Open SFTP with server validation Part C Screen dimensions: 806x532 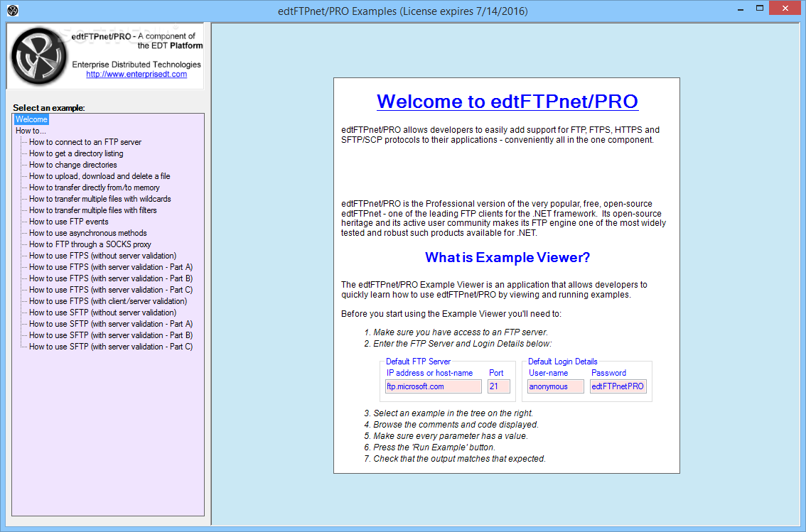tap(111, 347)
